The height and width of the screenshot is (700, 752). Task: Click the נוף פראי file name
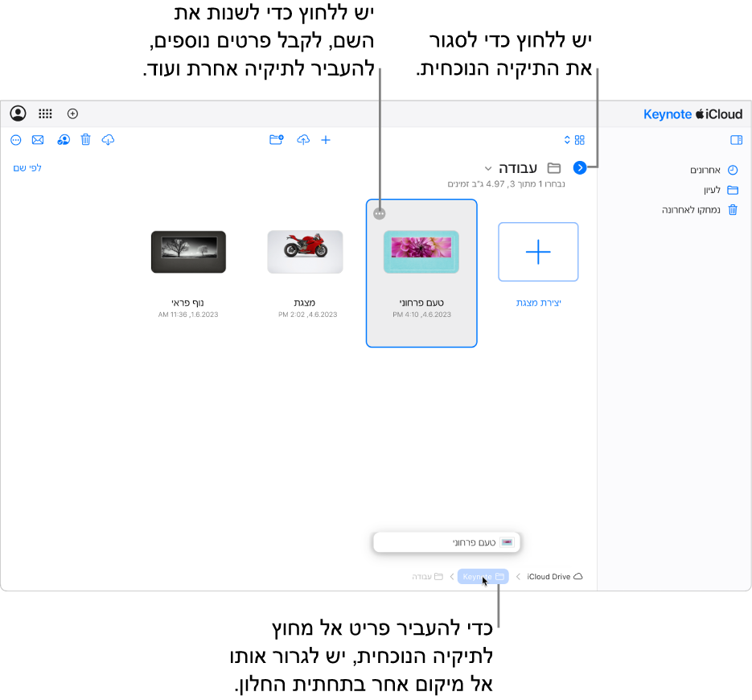click(188, 303)
